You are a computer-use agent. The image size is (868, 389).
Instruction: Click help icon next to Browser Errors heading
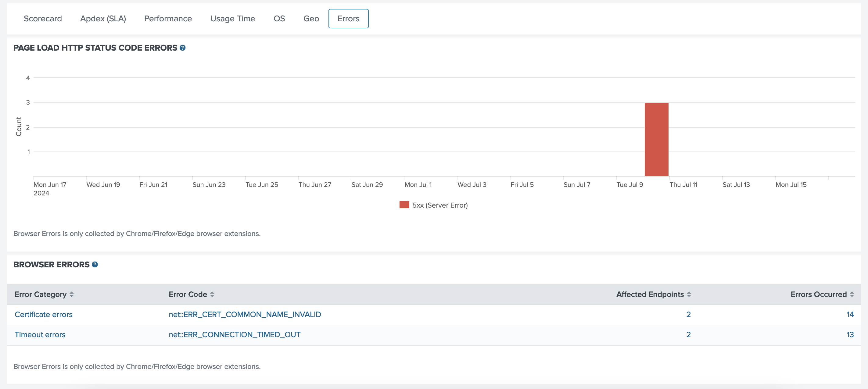click(95, 264)
